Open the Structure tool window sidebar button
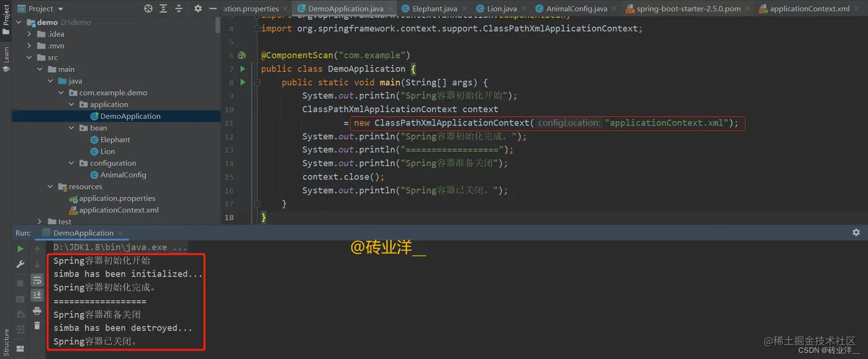868x359 pixels. coord(6,342)
